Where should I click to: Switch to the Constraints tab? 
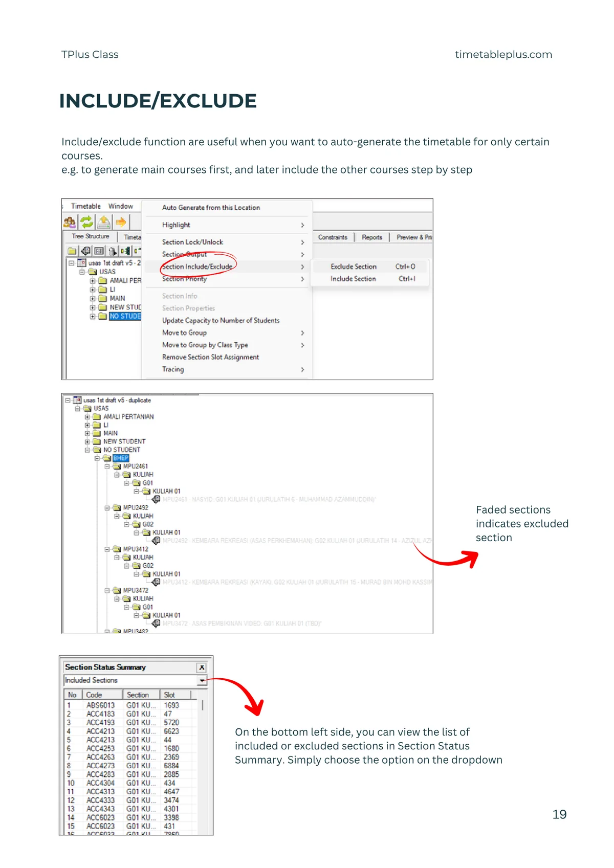333,237
